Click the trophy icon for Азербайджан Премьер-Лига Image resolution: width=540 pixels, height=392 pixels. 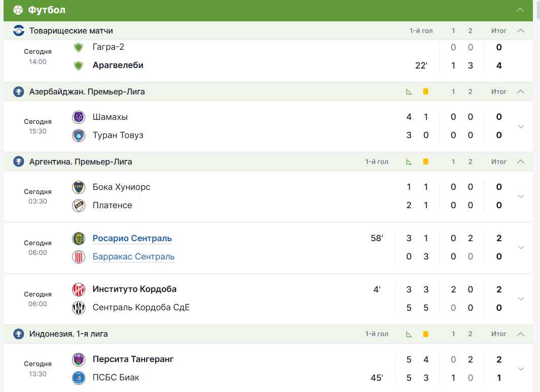[19, 92]
